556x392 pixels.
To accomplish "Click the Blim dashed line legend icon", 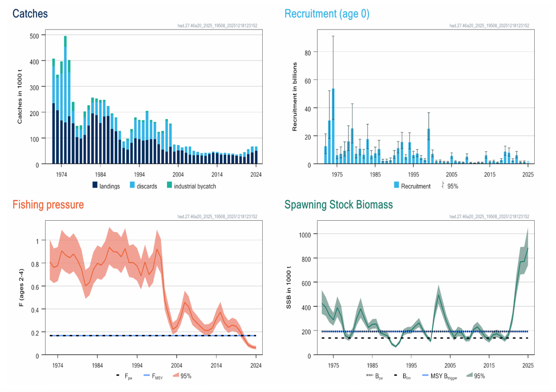I will tap(397, 376).
